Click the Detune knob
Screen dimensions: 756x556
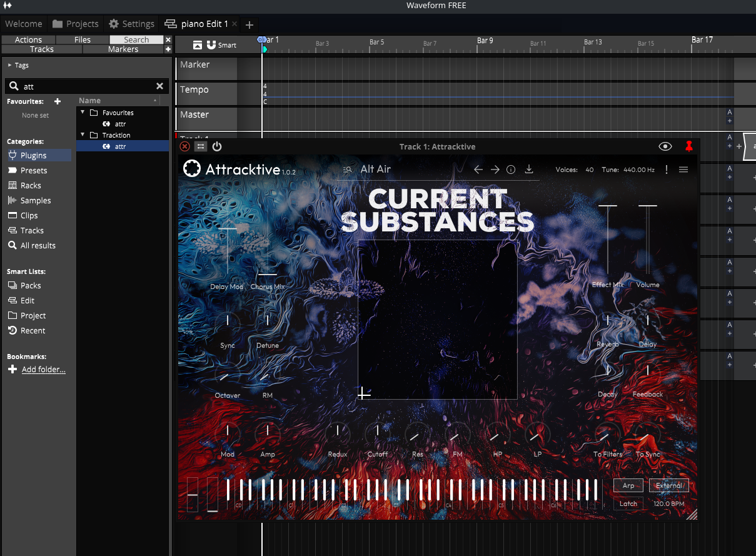click(x=268, y=321)
